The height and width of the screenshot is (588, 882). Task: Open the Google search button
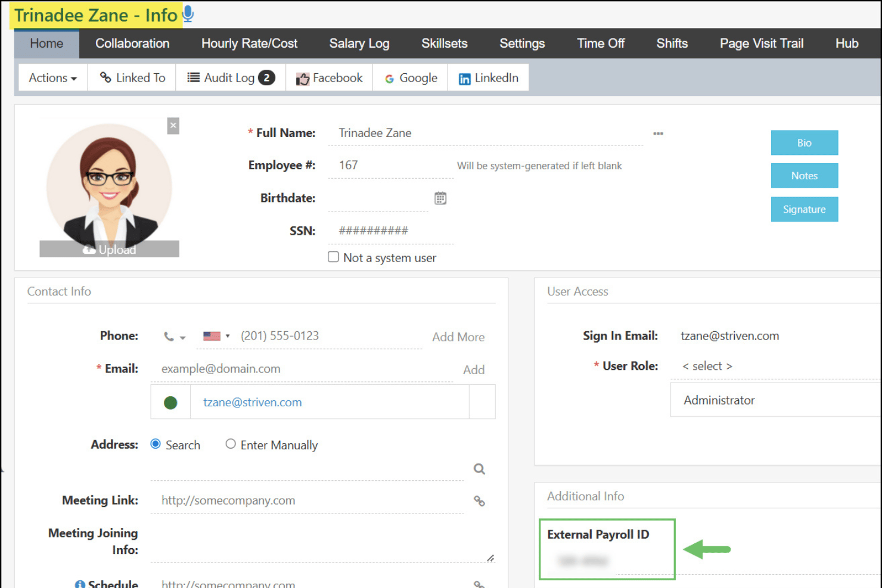click(x=411, y=78)
